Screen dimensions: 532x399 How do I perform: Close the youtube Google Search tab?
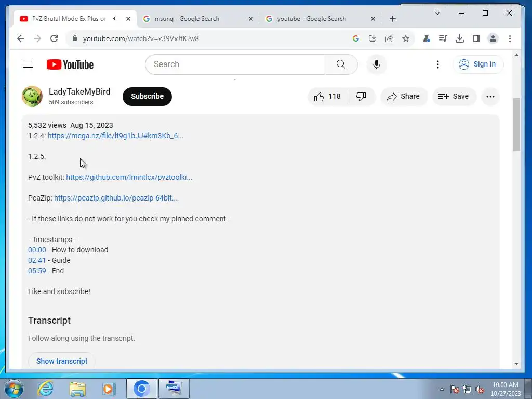click(373, 19)
